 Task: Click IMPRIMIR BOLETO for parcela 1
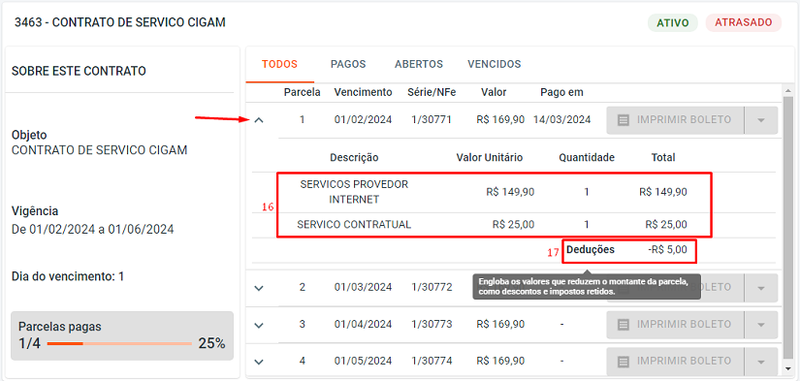click(x=675, y=120)
